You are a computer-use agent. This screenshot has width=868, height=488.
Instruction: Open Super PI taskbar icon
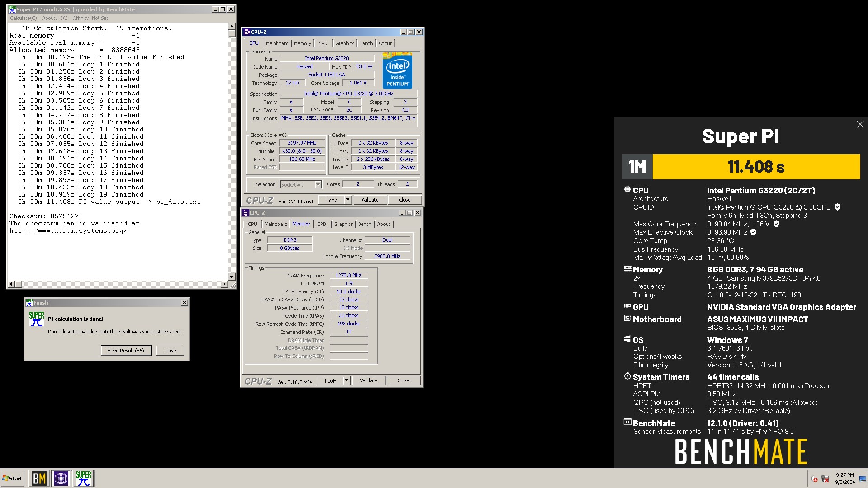click(84, 478)
